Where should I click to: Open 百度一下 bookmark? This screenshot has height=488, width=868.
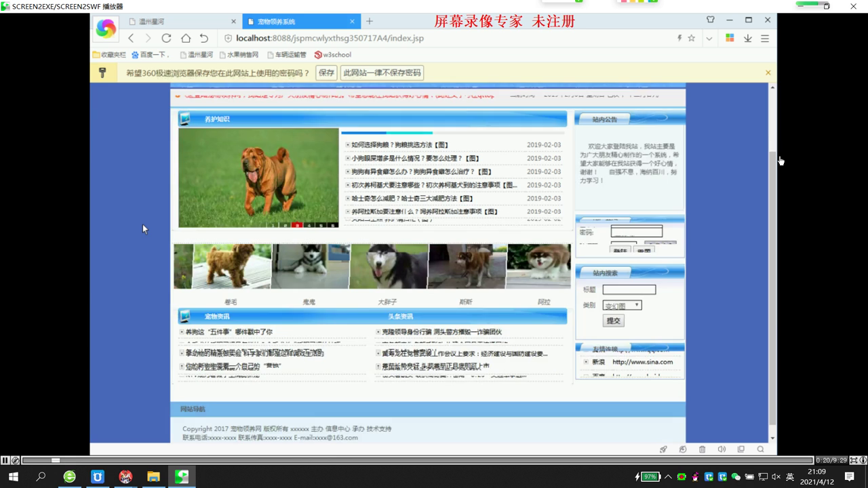(x=150, y=55)
